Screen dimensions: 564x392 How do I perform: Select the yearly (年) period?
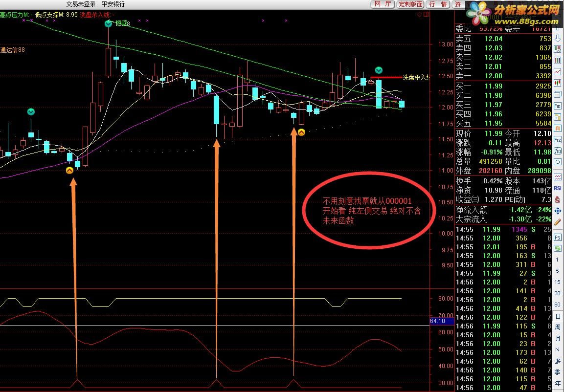point(558,383)
